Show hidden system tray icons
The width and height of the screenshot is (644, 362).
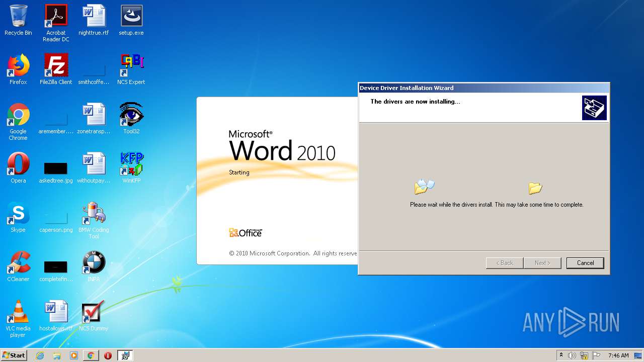pos(561,355)
